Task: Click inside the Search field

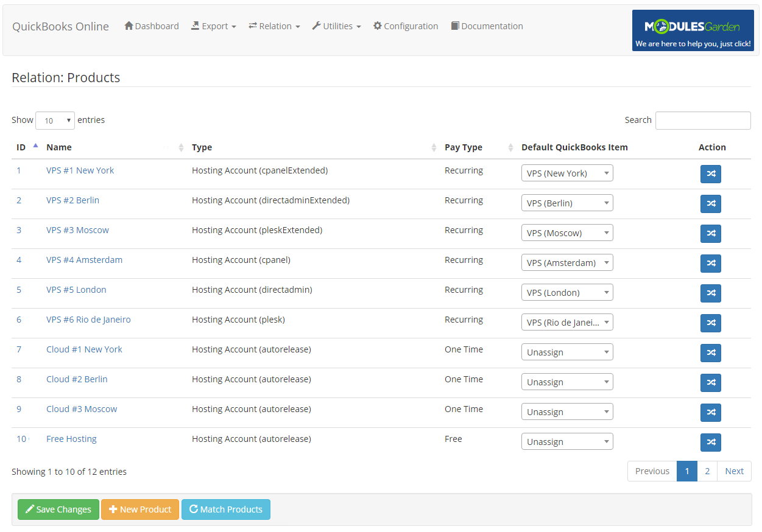Action: pos(702,120)
